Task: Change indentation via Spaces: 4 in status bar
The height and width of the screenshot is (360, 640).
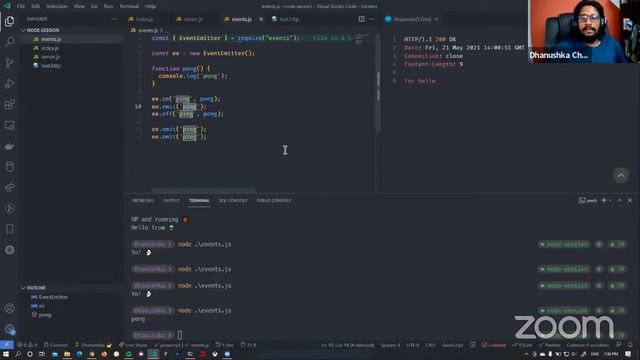Action: click(390, 345)
